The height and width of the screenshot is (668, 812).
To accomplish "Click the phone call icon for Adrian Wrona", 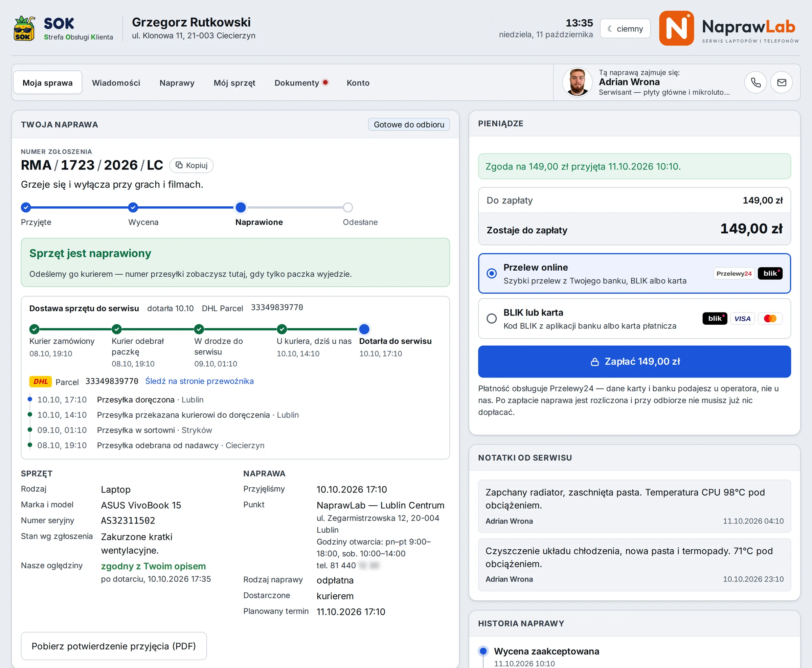I will point(755,82).
